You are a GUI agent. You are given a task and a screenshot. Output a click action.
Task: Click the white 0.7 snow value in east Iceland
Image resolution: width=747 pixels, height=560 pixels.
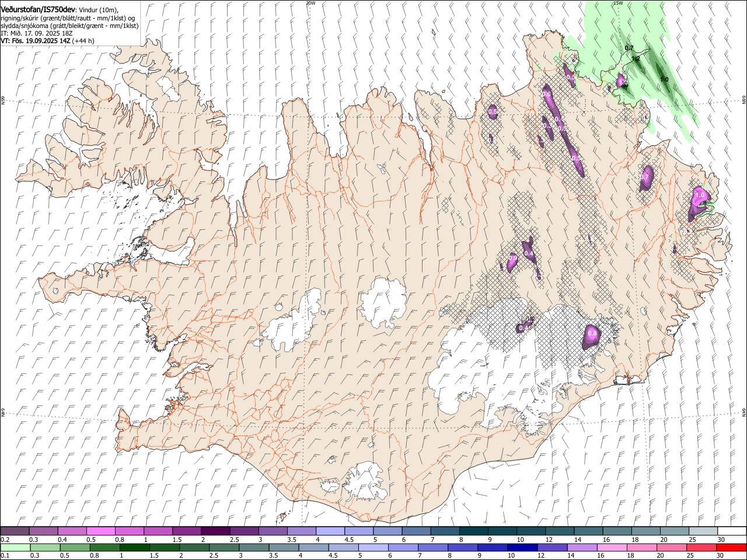click(645, 176)
